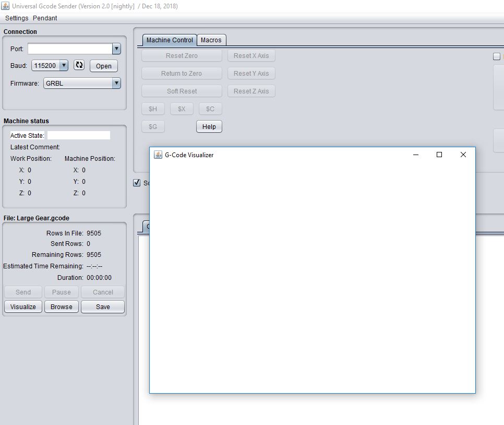The image size is (504, 425).
Task: Open the Pendant menu
Action: [45, 18]
